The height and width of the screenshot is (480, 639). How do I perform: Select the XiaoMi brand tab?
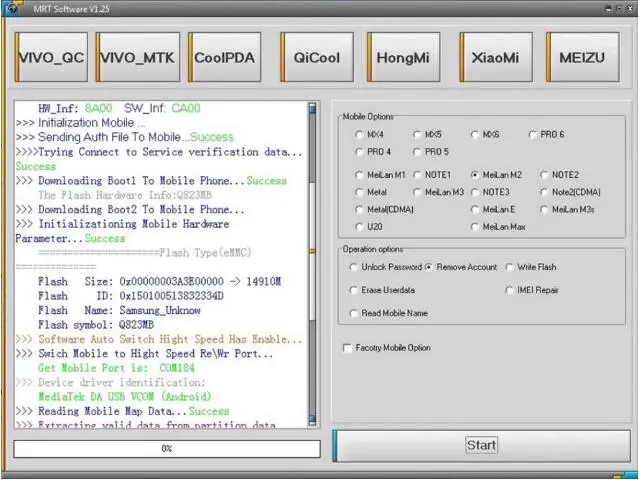pyautogui.click(x=495, y=57)
